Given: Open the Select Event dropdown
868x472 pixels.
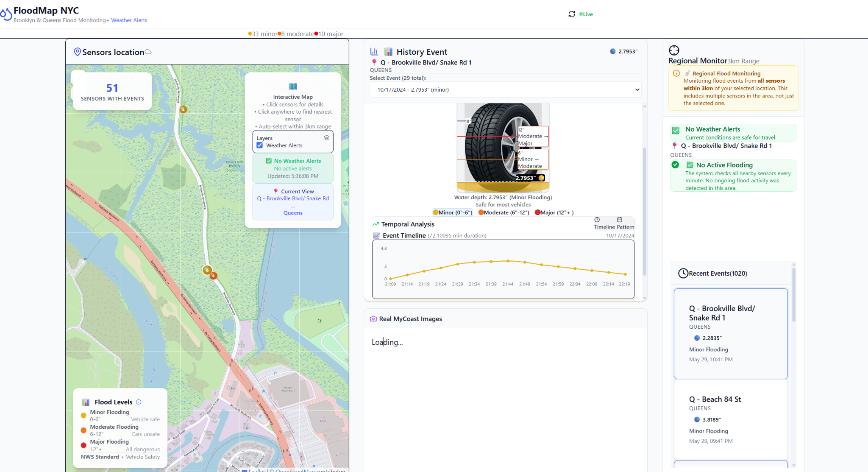Looking at the screenshot, I should point(505,89).
